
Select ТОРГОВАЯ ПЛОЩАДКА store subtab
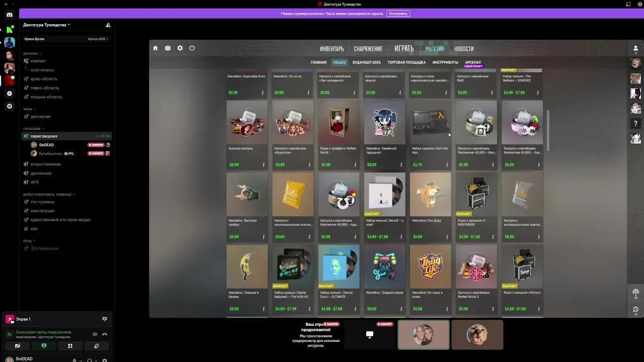(x=407, y=62)
